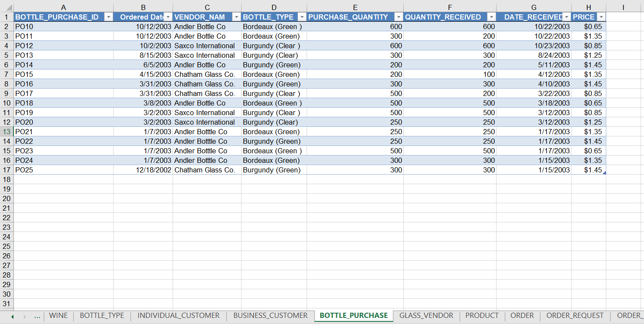Screen dimensions: 644x324
Task: Select row 13 by clicking its row number
Action: click(x=7, y=132)
